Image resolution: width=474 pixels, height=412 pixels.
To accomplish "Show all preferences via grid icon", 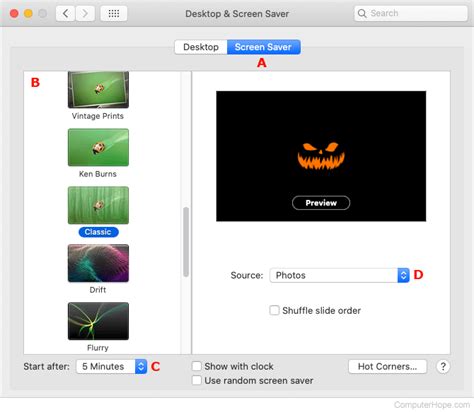I will coord(114,14).
